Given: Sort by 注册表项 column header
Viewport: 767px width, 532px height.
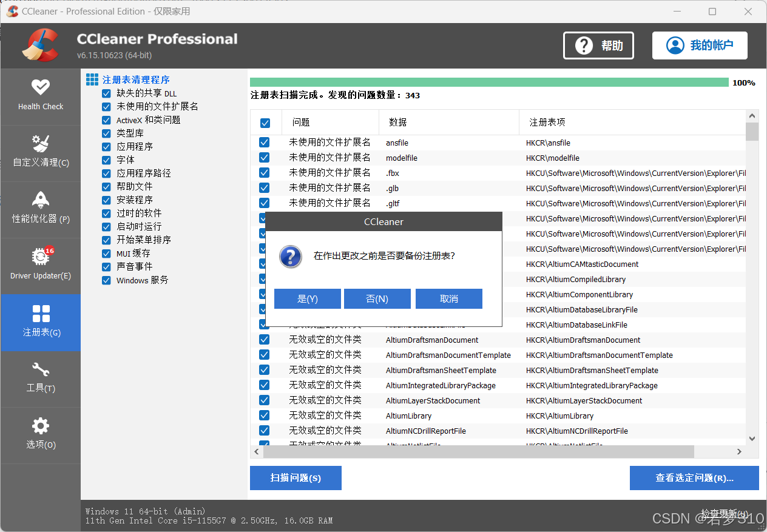Looking at the screenshot, I should coord(632,123).
